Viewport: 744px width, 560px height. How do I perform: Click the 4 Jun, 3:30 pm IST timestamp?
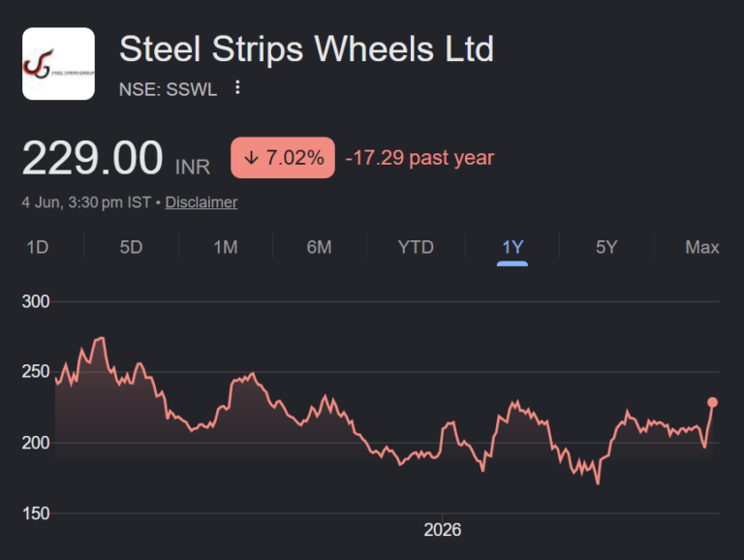pyautogui.click(x=86, y=202)
